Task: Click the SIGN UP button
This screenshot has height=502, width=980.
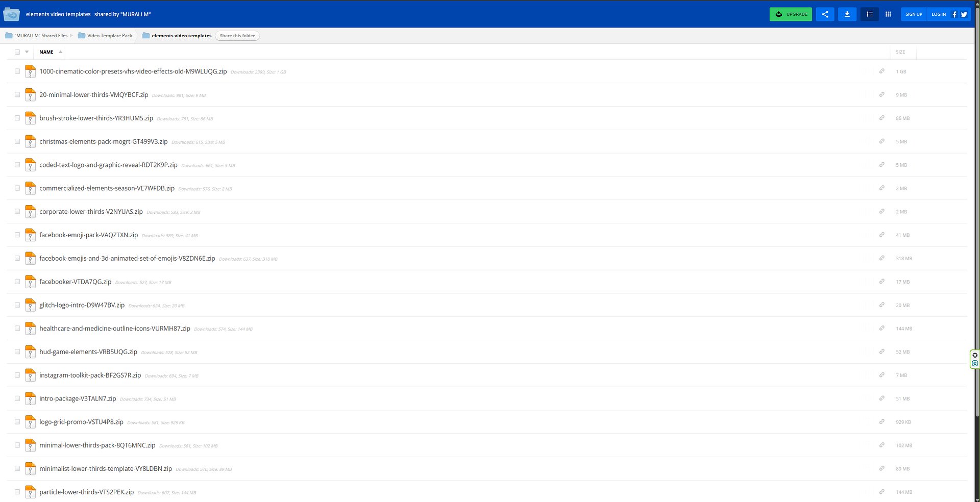Action: click(914, 14)
